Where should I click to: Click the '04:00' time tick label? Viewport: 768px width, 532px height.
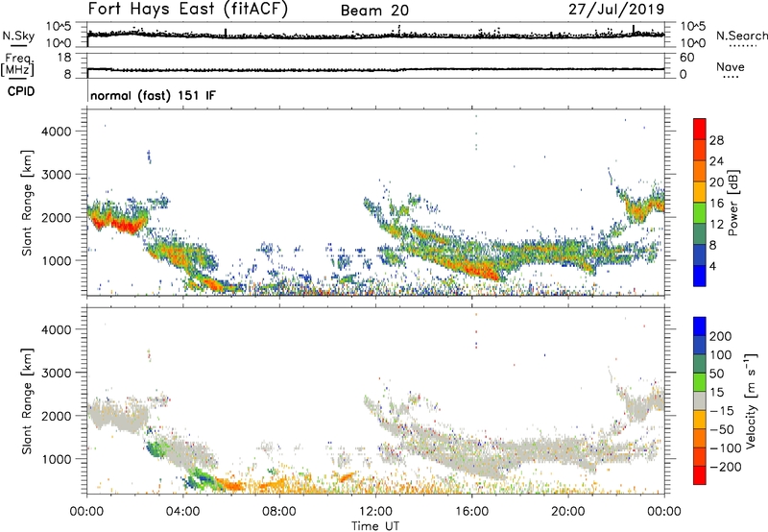pos(182,512)
